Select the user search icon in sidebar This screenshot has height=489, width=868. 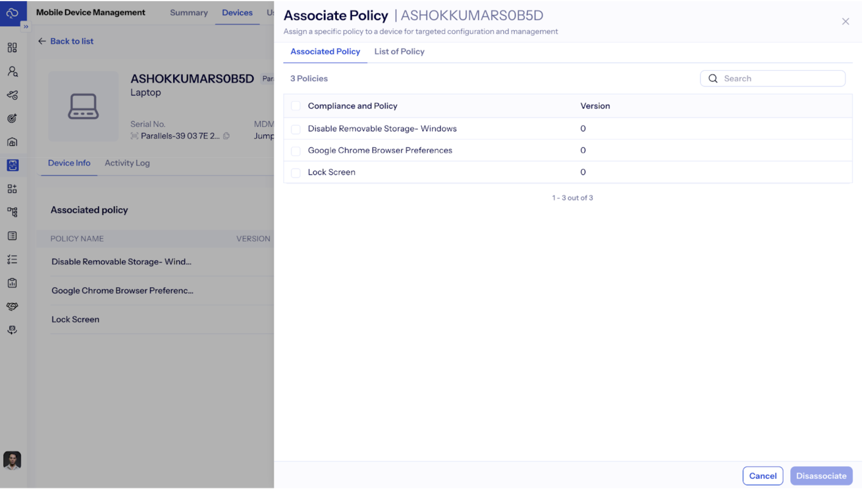click(x=12, y=71)
